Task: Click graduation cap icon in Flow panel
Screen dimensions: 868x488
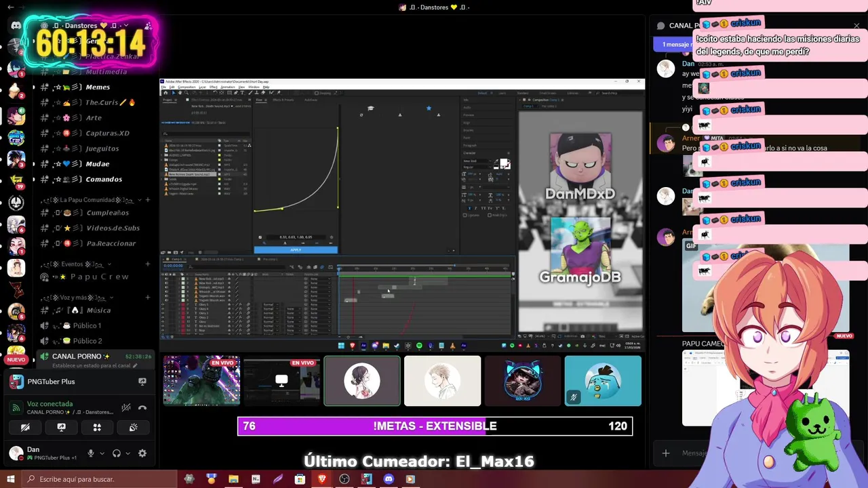Action: 370,108
